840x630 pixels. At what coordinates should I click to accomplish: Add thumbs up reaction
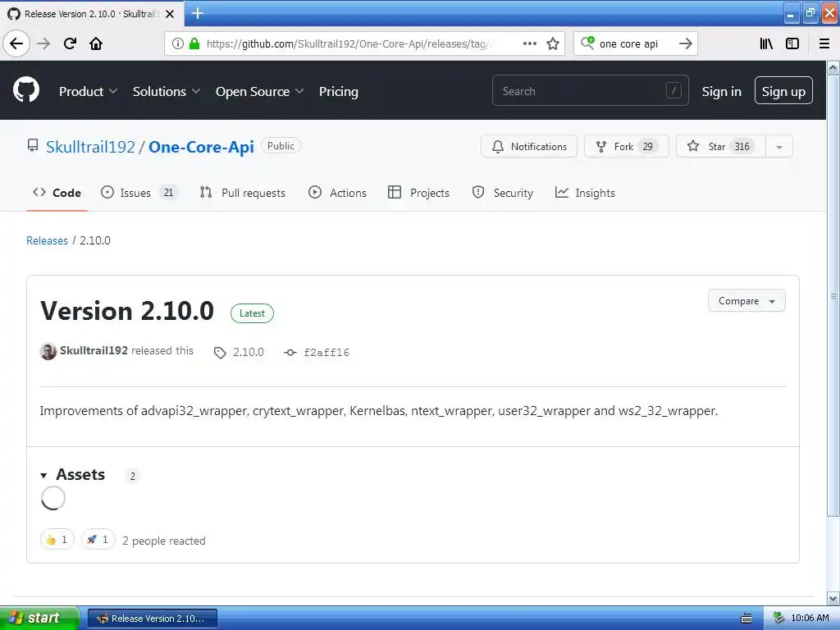(x=57, y=540)
